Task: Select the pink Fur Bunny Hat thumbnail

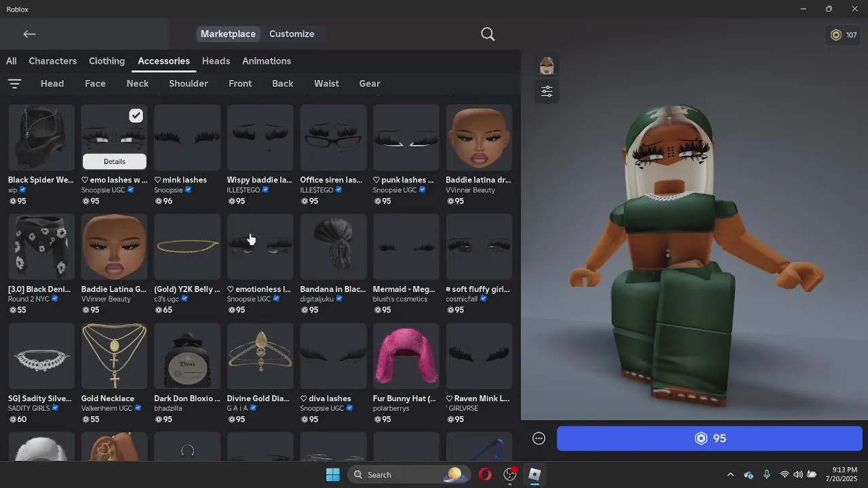Action: [406, 357]
